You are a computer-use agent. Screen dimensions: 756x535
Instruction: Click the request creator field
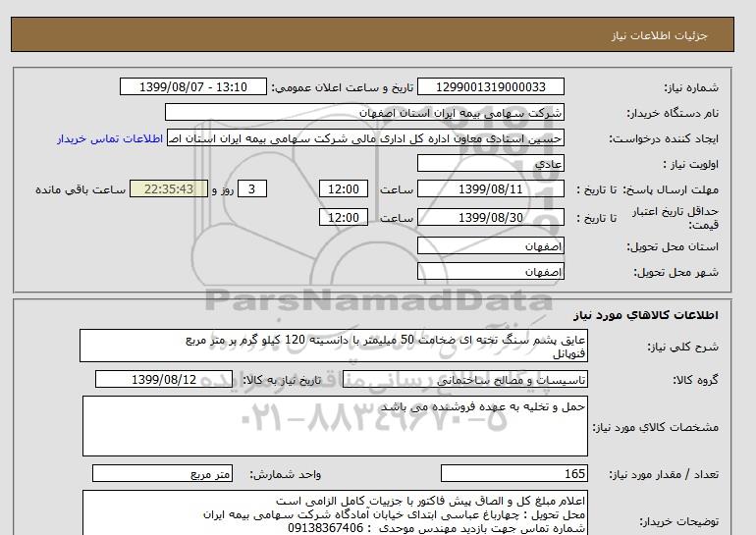point(365,138)
